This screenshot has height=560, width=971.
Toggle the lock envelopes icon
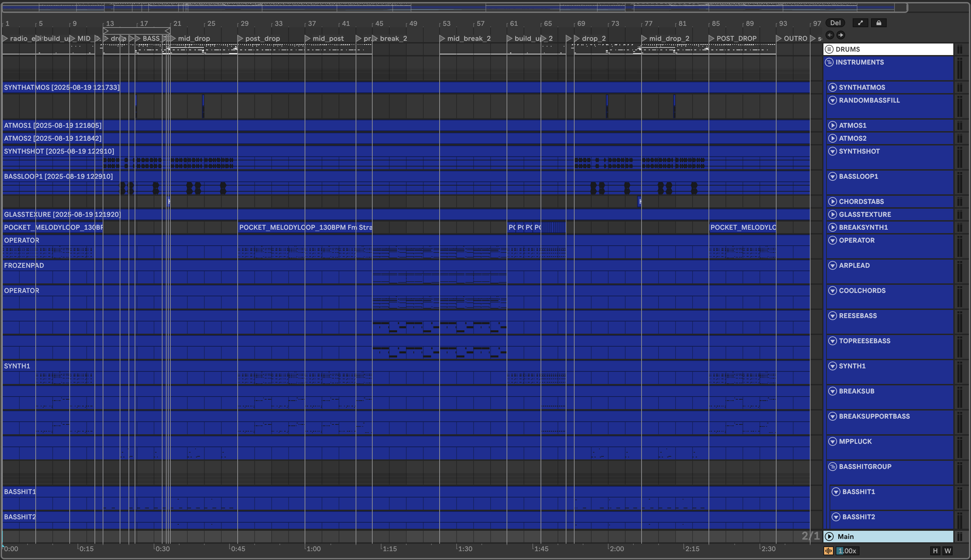(879, 23)
